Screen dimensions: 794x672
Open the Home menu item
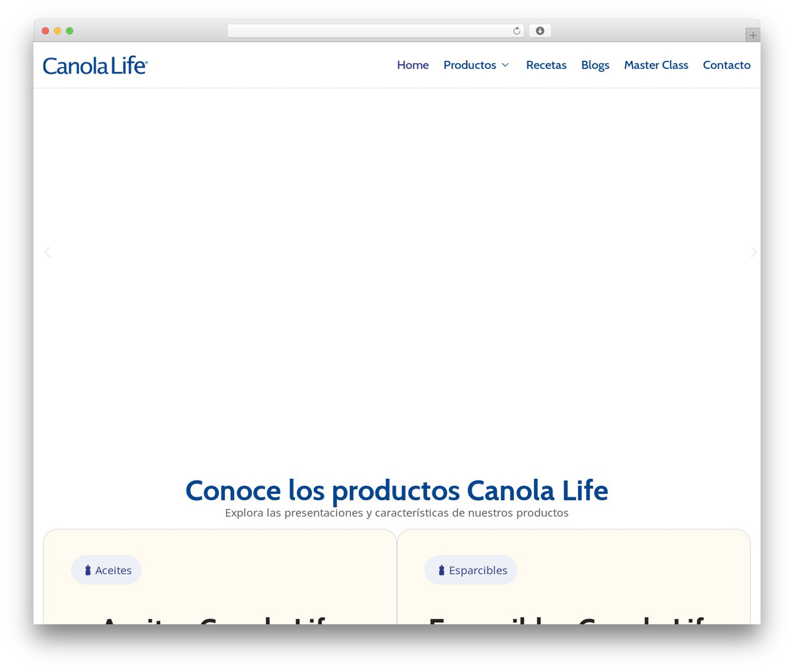[x=413, y=65]
